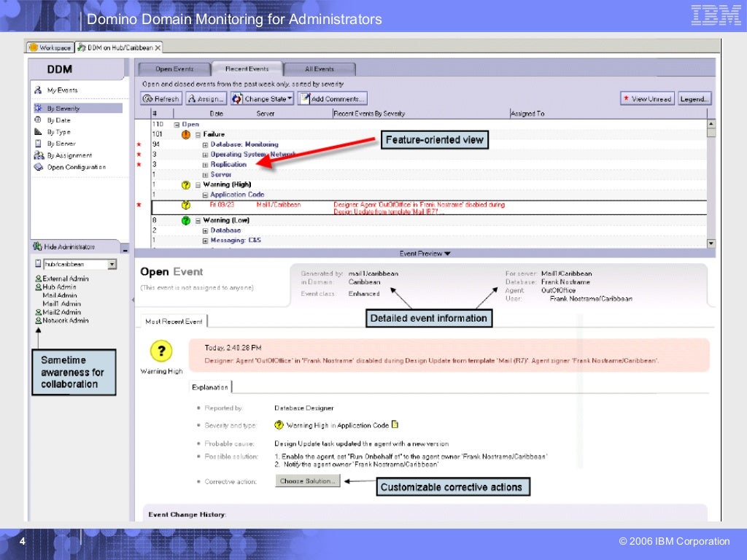Click unread star beside Database: Monitoring
This screenshot has width=747, height=560.
[x=139, y=144]
